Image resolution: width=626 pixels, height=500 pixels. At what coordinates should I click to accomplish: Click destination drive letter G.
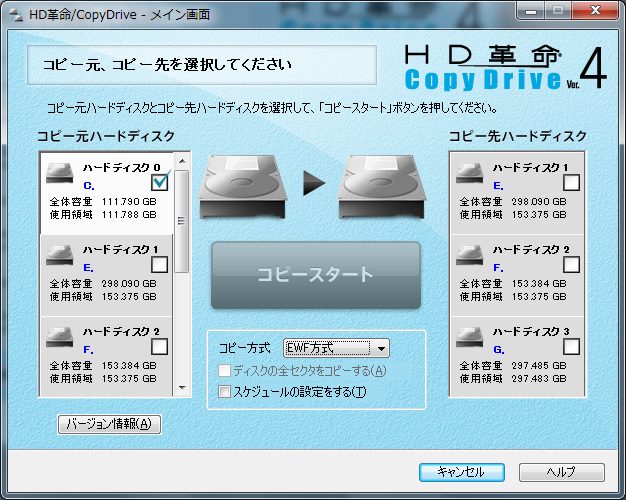pos(499,350)
